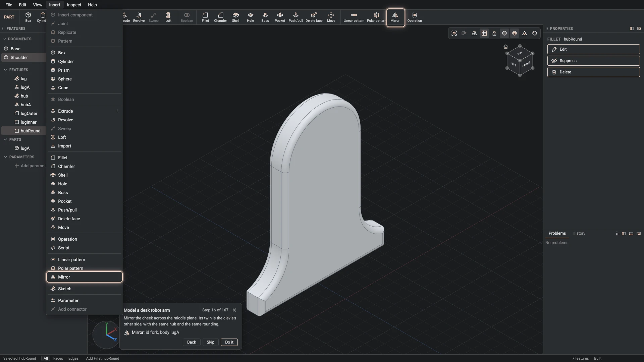644x362 pixels.
Task: Select the Push/pull toolbar tool
Action: click(x=296, y=17)
